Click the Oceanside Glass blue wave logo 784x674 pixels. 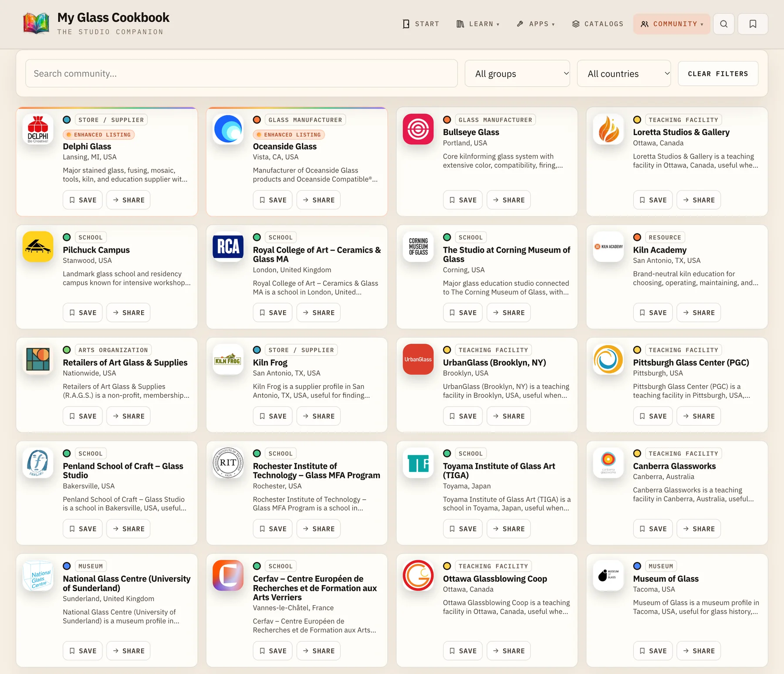(228, 129)
